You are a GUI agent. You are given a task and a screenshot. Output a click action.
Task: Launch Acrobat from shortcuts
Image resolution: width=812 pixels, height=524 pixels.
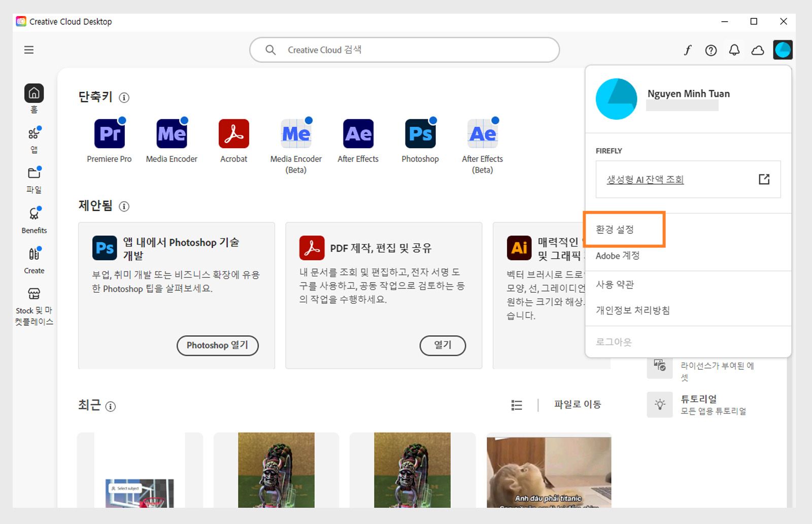(233, 133)
